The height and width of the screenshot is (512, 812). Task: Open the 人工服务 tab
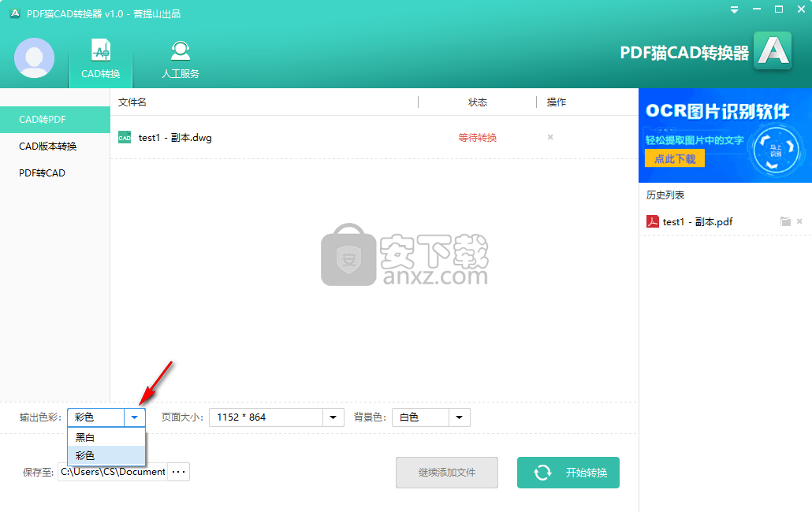pyautogui.click(x=181, y=60)
